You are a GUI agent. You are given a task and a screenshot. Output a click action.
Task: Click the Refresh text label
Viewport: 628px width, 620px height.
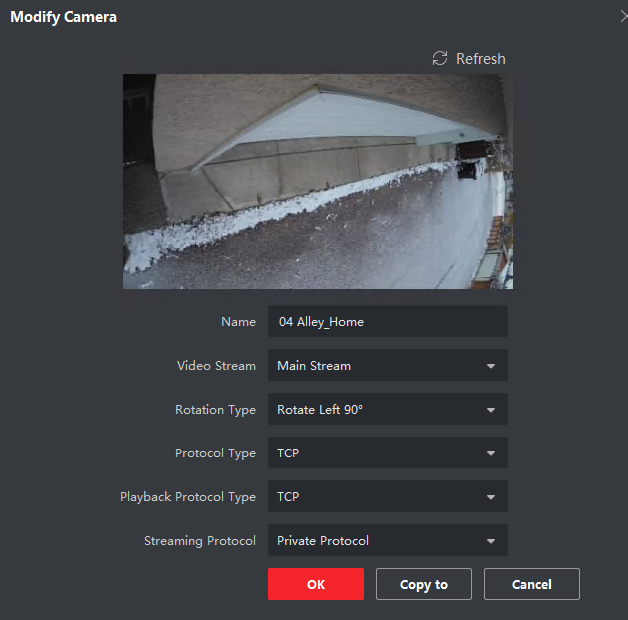coord(480,59)
